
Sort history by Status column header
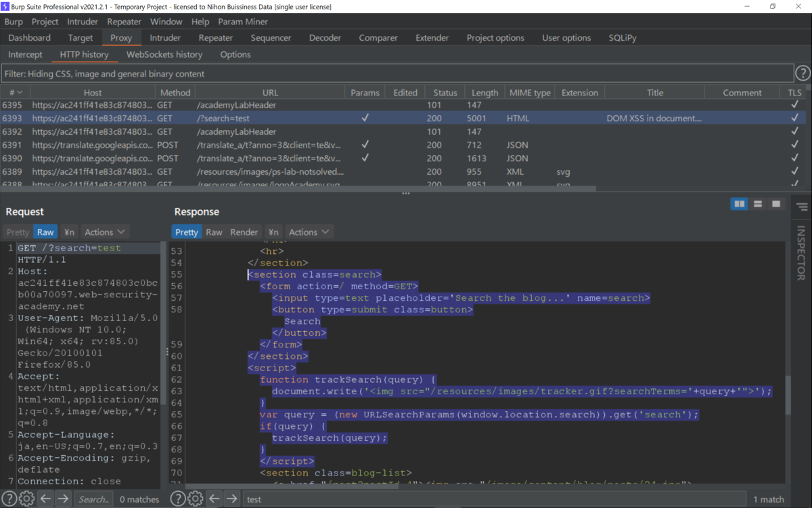[x=445, y=92]
